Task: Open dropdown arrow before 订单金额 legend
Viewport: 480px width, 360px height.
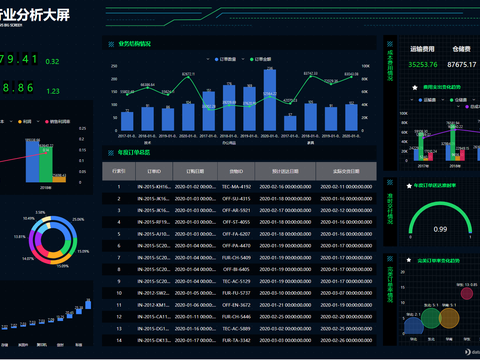Action: tap(243, 59)
